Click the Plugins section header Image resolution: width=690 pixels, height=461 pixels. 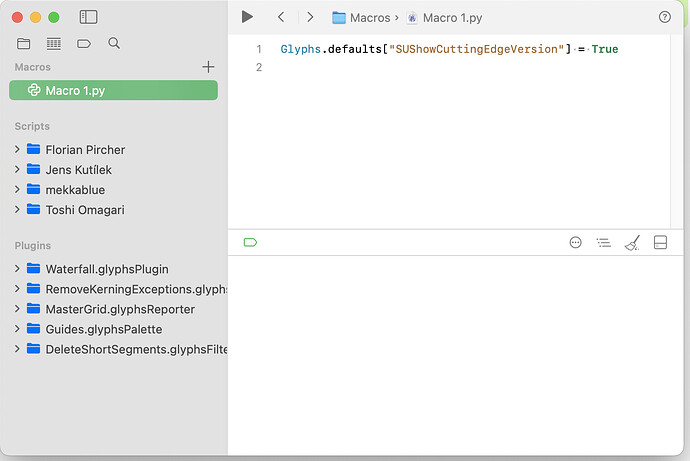(x=33, y=245)
